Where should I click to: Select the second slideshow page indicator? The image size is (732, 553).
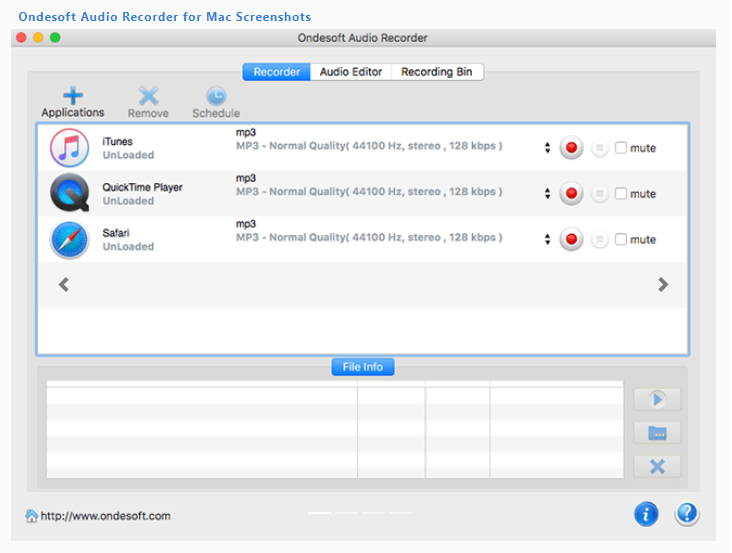[346, 513]
